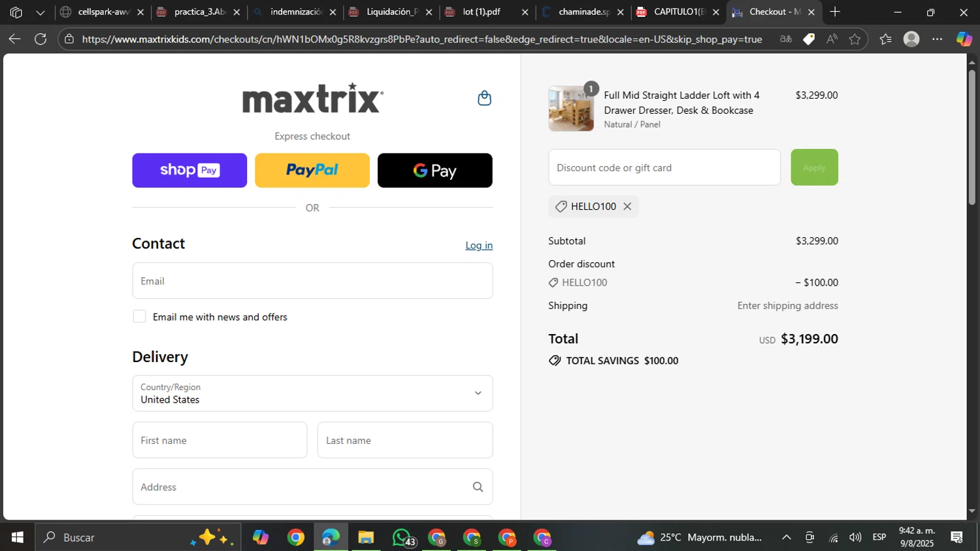Open the browser profile icon
The width and height of the screenshot is (980, 551).
[911, 39]
